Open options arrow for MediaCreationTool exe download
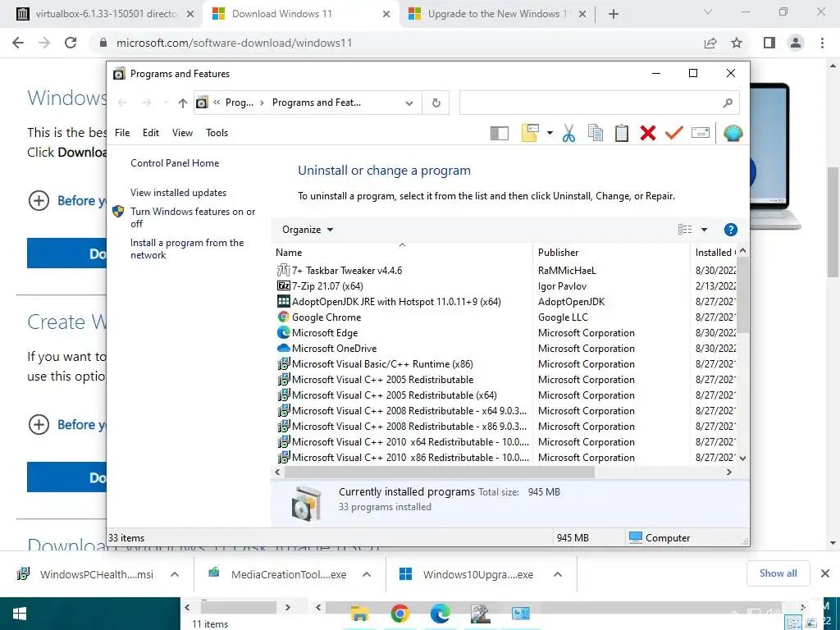840x630 pixels. pos(367,574)
